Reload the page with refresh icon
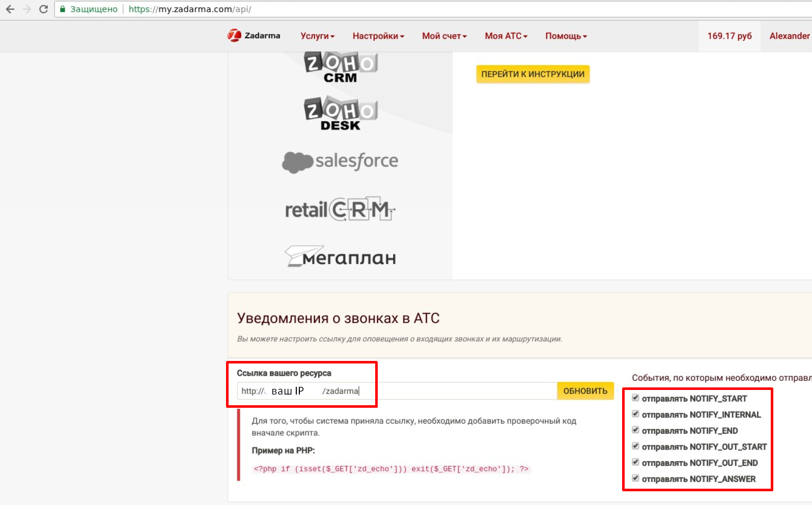Screen dimensions: 812x505 44,9
